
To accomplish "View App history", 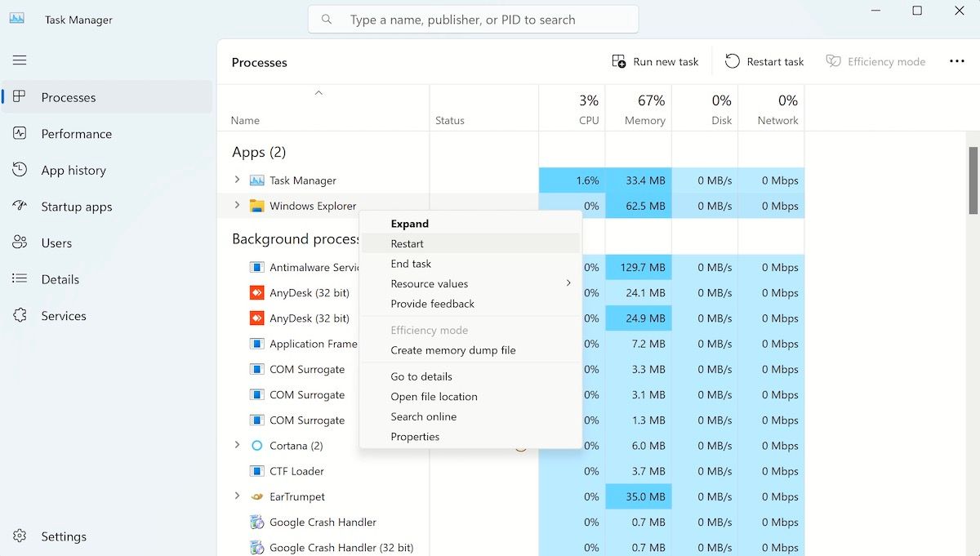I will coord(73,170).
